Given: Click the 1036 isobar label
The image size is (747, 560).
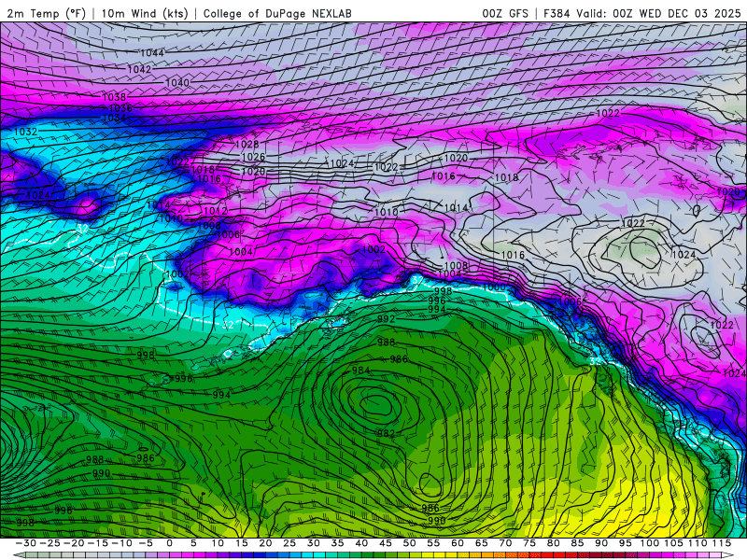Looking at the screenshot, I should (x=120, y=108).
